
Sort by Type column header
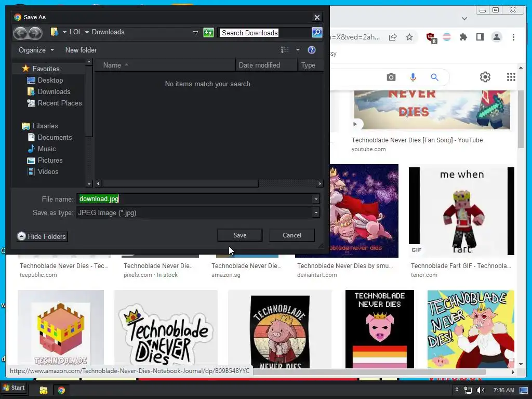(310, 65)
